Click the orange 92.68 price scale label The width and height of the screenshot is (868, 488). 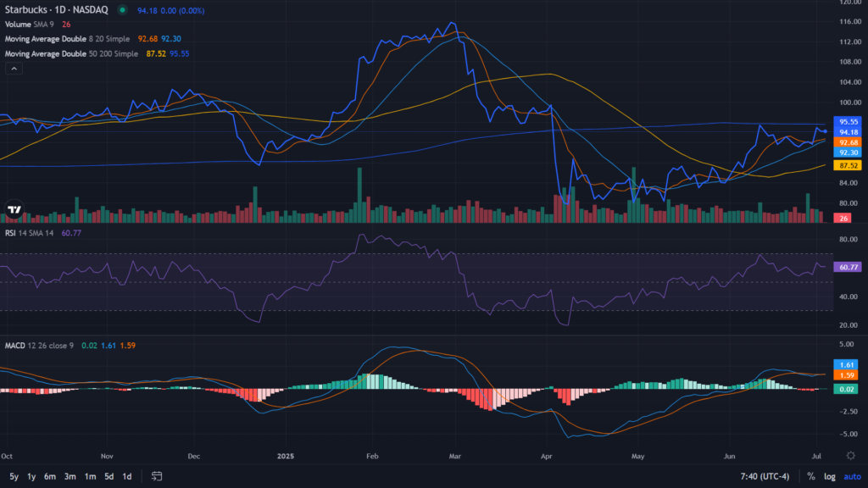click(x=848, y=142)
